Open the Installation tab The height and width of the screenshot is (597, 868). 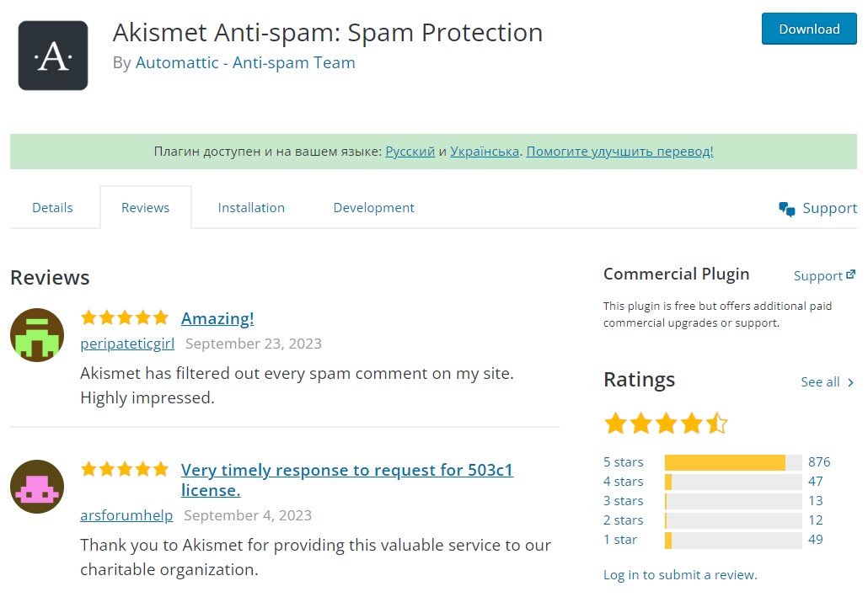[251, 207]
